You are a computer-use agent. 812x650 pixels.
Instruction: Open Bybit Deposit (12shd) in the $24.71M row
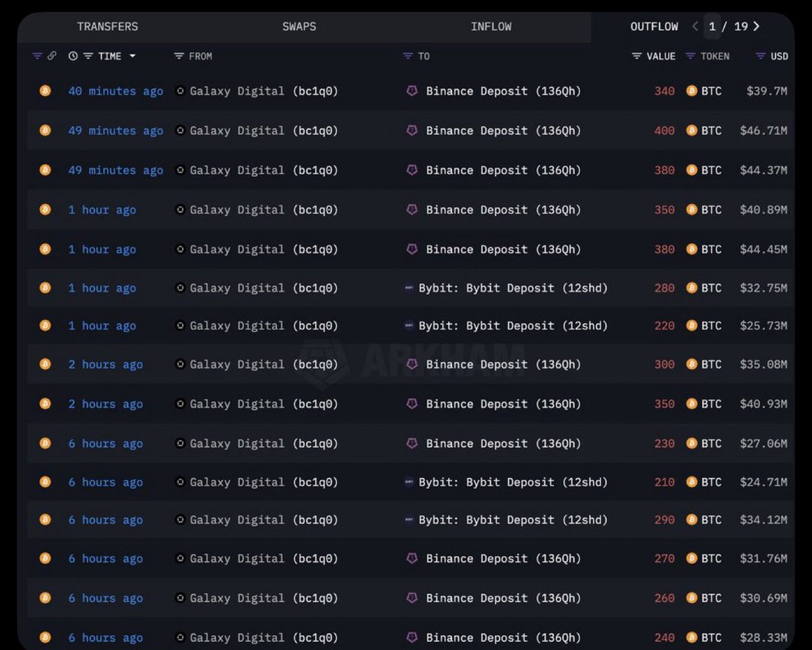tap(513, 483)
